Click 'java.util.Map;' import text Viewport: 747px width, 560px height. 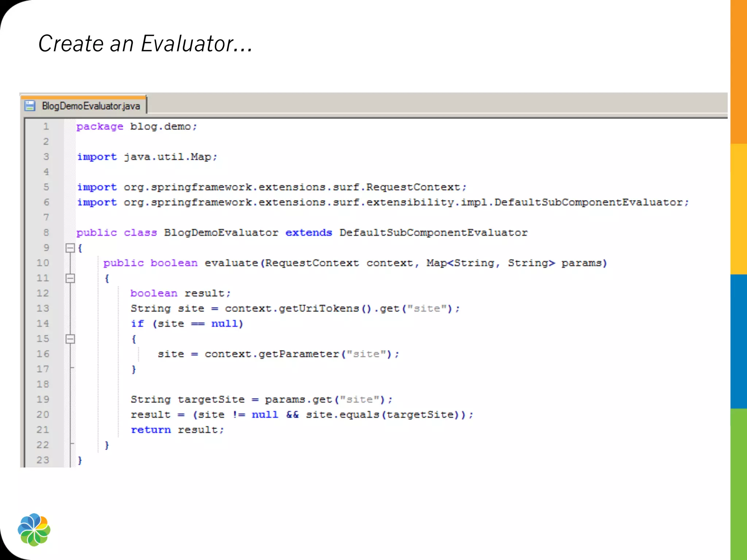(170, 157)
